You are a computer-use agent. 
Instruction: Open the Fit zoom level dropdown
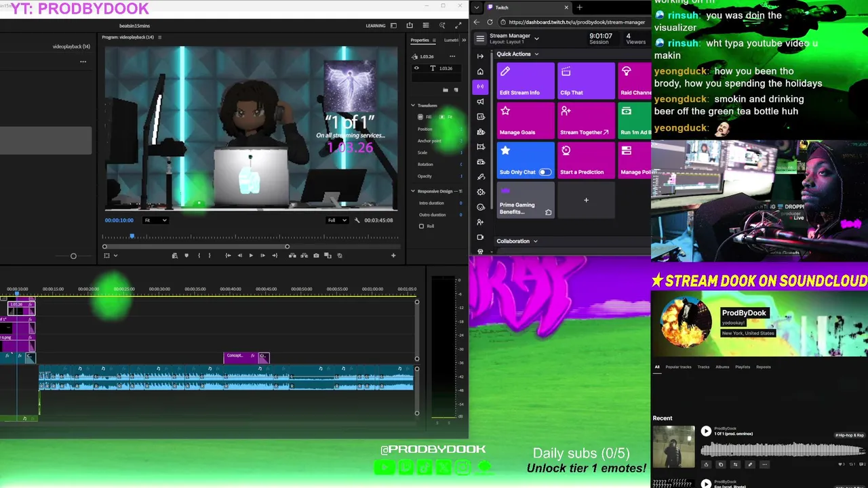[x=155, y=220]
